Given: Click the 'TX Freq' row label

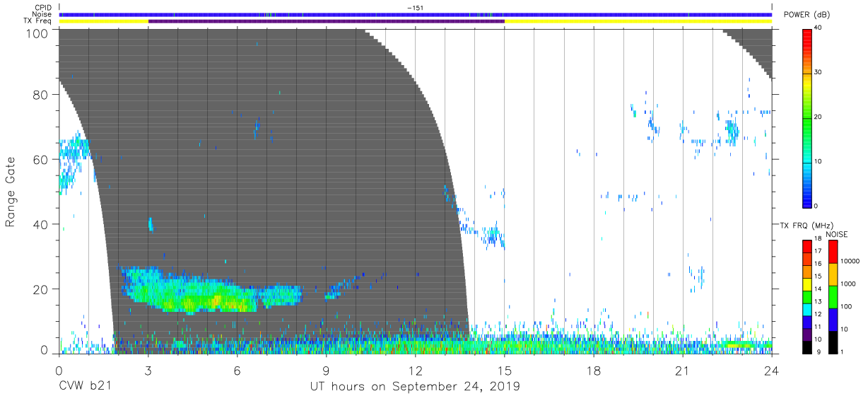Looking at the screenshot, I should (x=36, y=21).
